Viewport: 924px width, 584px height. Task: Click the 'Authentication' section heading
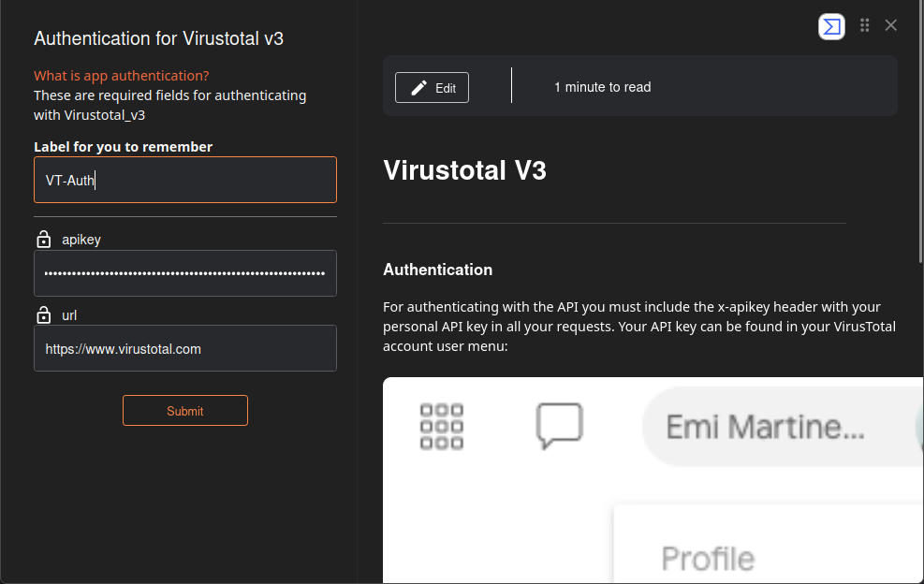pos(437,270)
